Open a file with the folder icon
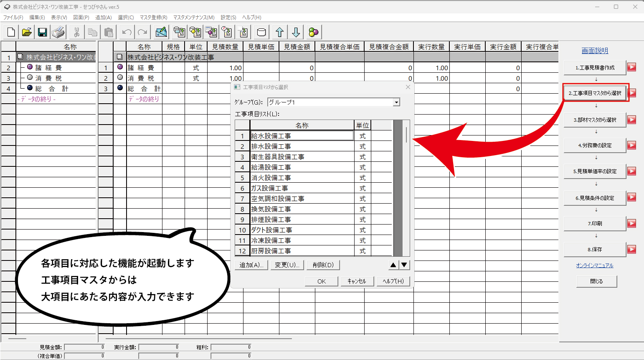The width and height of the screenshot is (644, 360). click(x=27, y=32)
